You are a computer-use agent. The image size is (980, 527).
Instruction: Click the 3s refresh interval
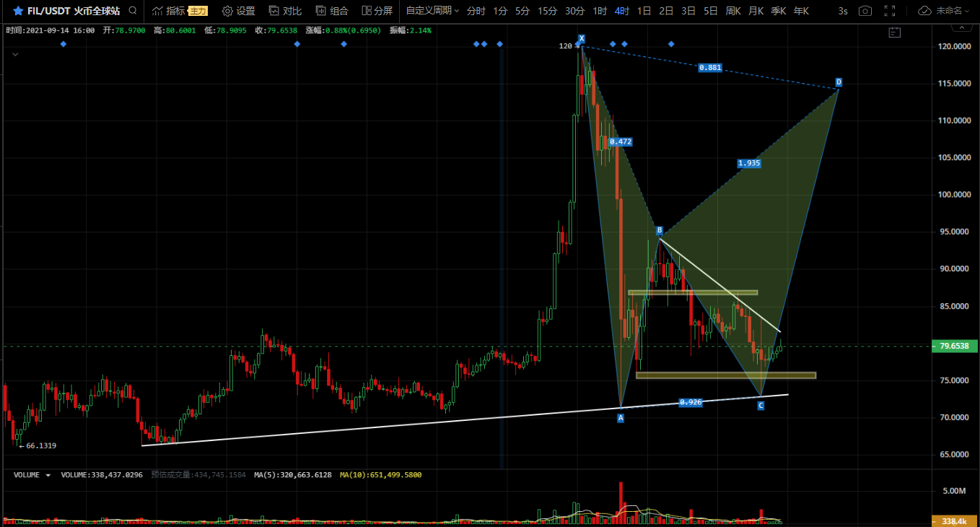pos(843,11)
